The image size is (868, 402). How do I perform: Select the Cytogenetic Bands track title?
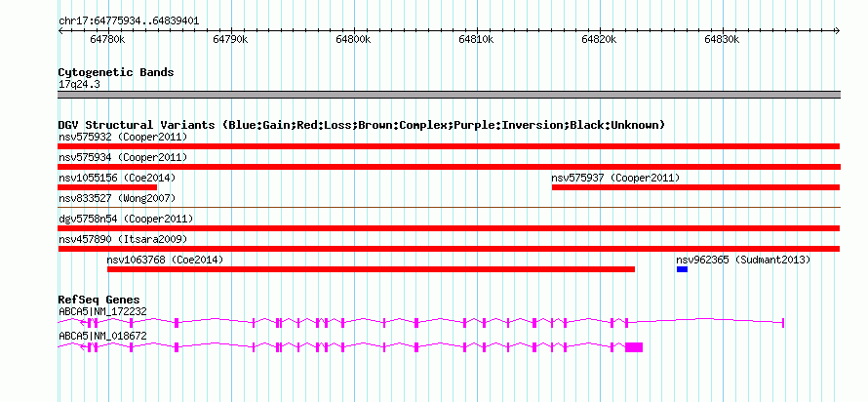tap(116, 72)
